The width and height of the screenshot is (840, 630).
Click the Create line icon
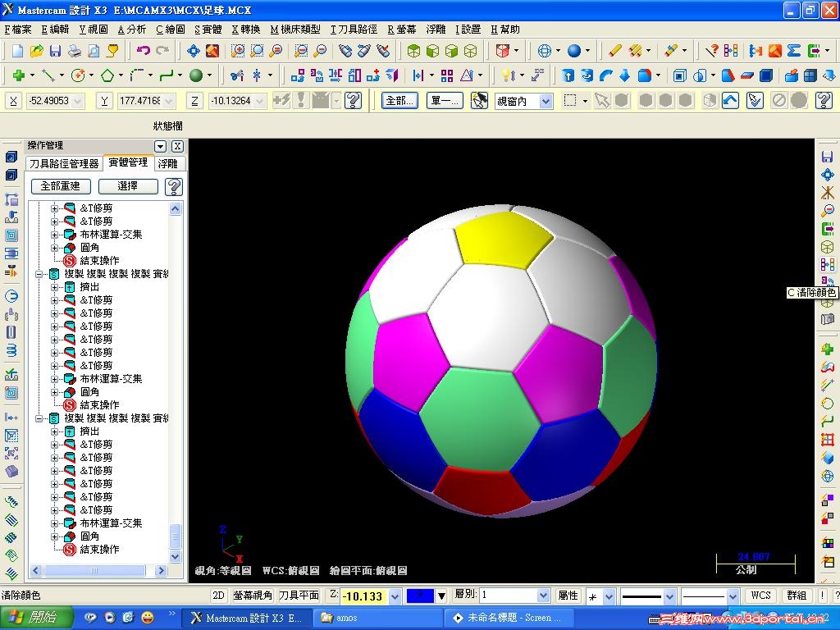(x=48, y=75)
